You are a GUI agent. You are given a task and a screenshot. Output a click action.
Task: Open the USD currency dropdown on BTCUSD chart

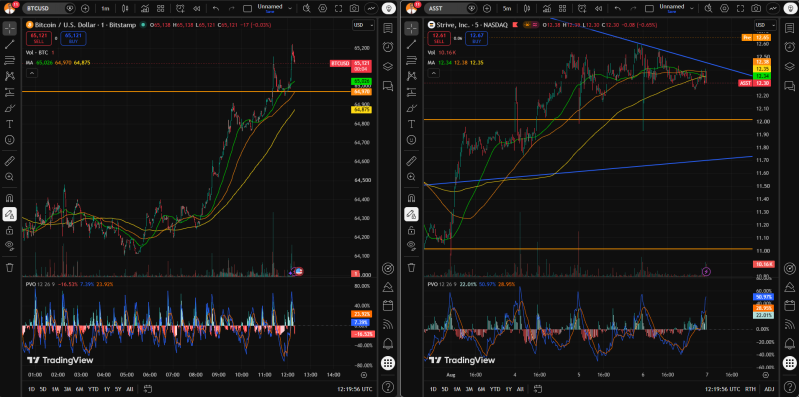364,25
